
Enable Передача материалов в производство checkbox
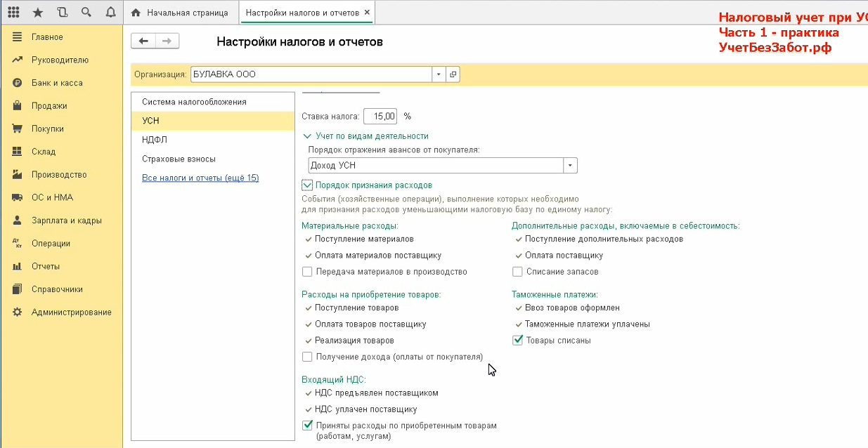(307, 272)
